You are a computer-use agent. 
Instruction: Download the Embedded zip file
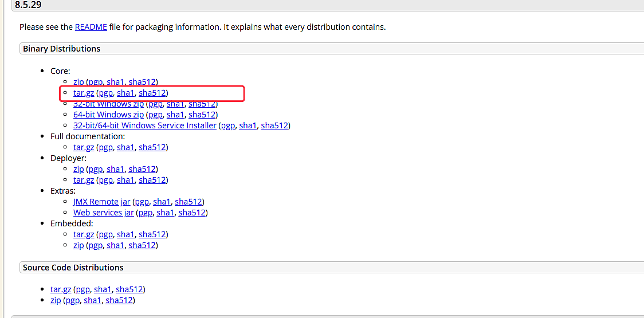[78, 245]
